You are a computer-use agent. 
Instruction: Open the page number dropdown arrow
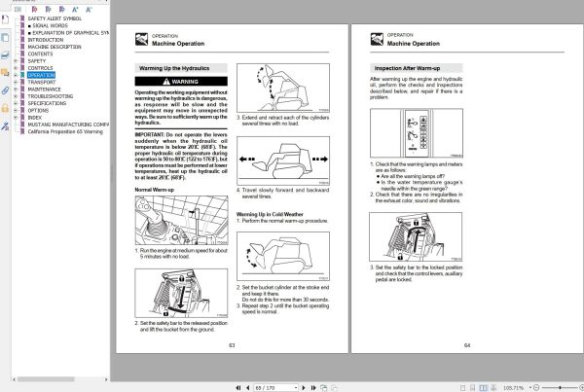296,388
